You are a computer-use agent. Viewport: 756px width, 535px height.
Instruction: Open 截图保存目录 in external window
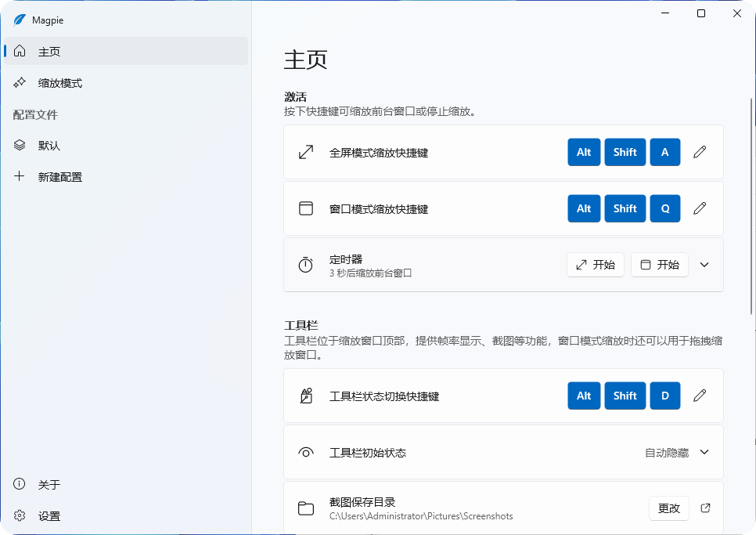pos(705,508)
